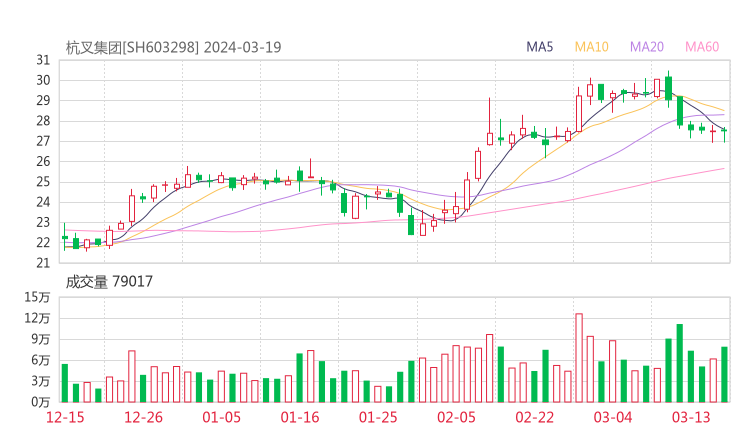Click the price axis label 22

click(43, 243)
